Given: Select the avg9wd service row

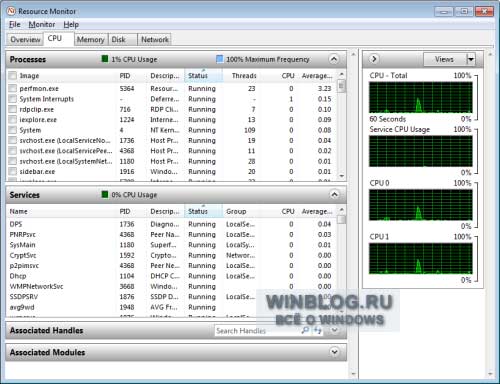Looking at the screenshot, I should click(171, 307).
